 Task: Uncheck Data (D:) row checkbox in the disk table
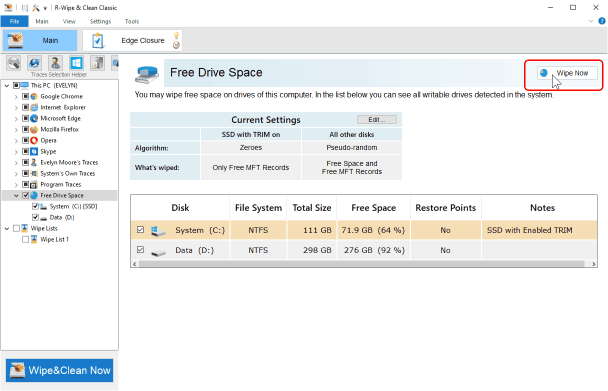point(140,250)
